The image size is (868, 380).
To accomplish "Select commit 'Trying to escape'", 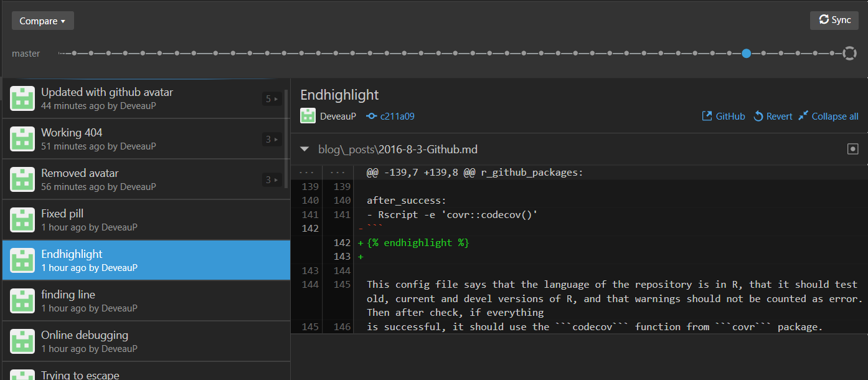I will tap(146, 371).
